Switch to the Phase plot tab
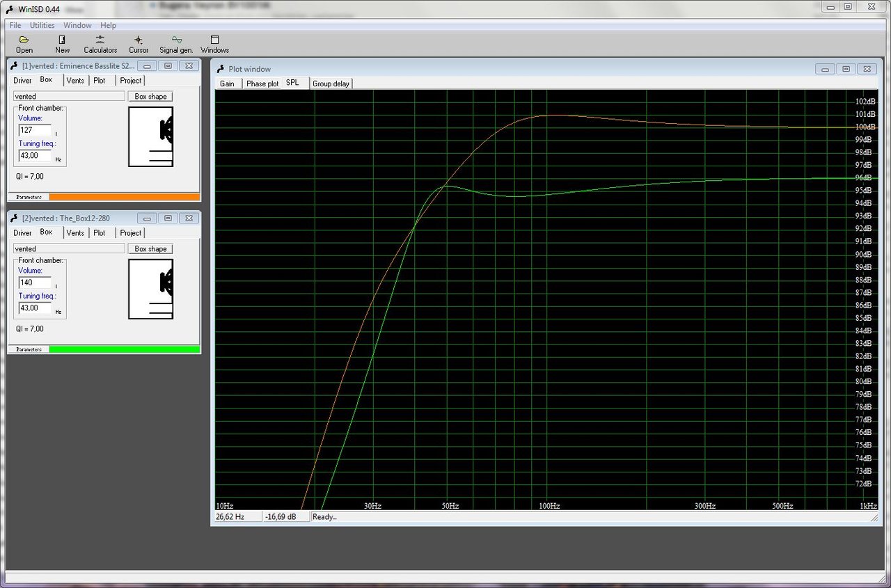Viewport: 891px width, 588px height. [262, 84]
